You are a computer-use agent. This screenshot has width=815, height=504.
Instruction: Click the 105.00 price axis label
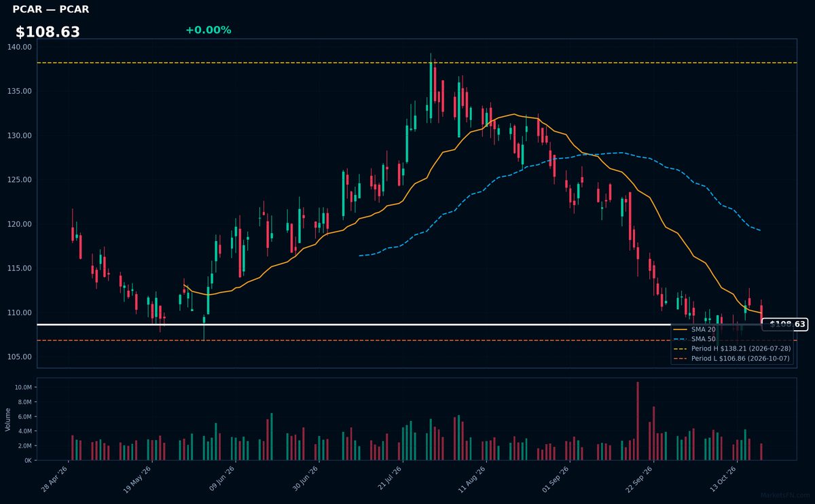(20, 357)
